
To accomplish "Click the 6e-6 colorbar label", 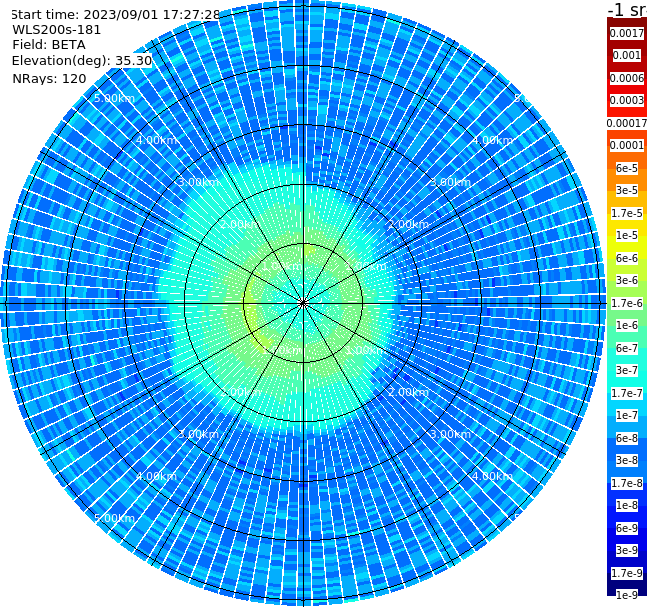I will pyautogui.click(x=627, y=258).
